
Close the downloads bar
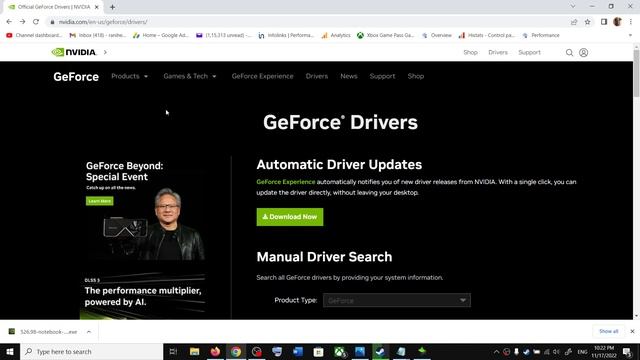pyautogui.click(x=632, y=331)
